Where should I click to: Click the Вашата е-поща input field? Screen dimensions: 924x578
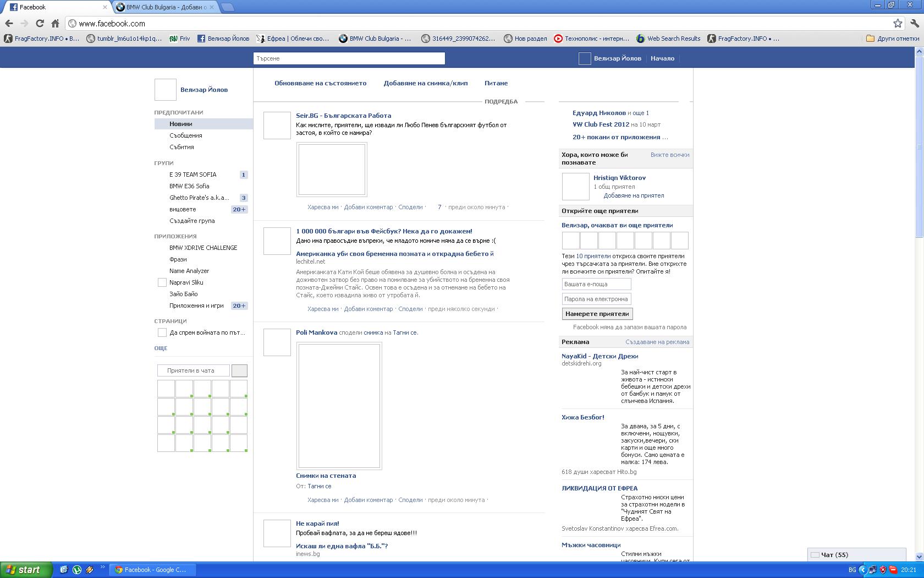click(x=596, y=284)
